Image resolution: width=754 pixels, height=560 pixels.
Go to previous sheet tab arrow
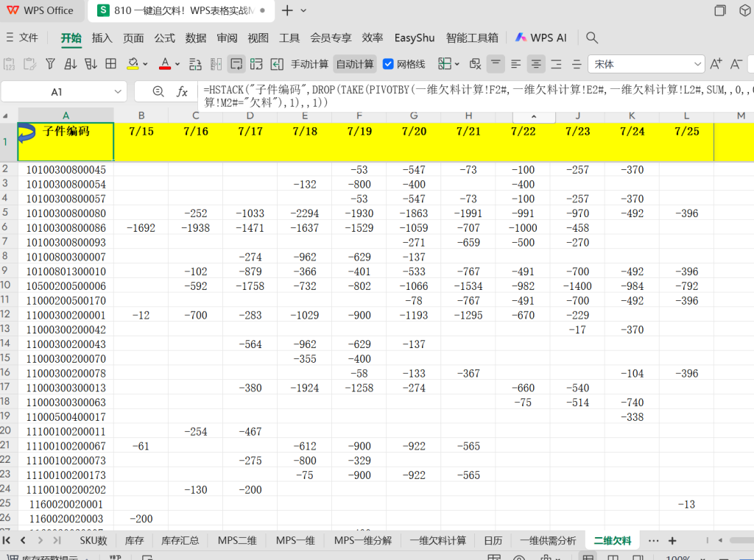pos(23,540)
